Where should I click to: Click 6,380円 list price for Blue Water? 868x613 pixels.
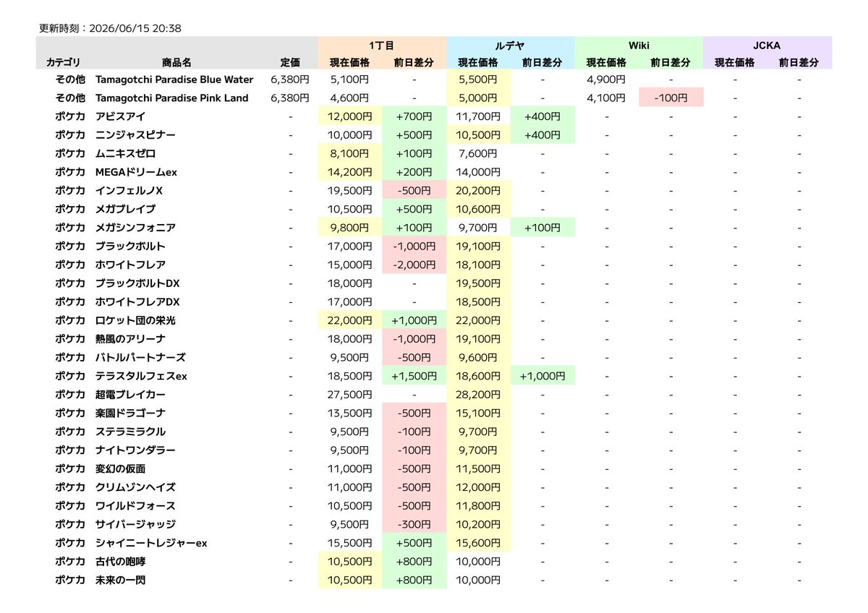click(x=290, y=80)
